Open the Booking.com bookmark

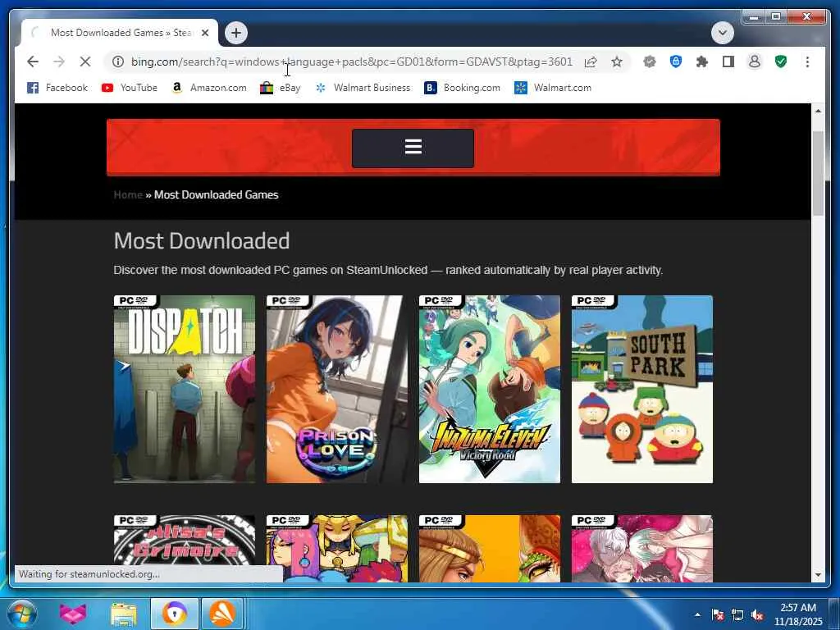463,87
